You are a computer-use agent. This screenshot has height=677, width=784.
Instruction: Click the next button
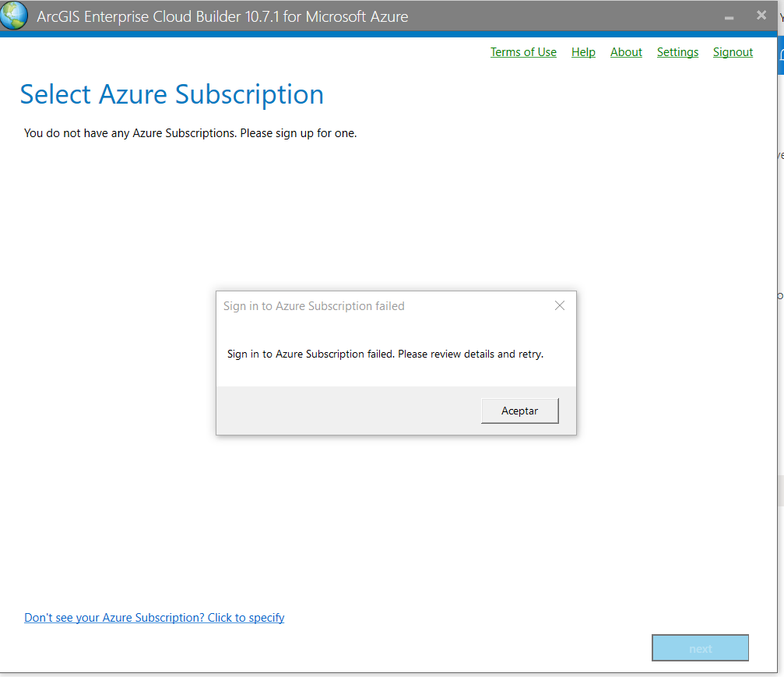pos(700,648)
